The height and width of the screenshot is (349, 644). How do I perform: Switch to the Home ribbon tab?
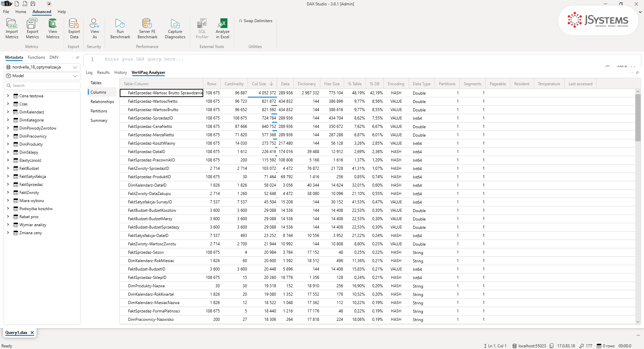tap(21, 12)
